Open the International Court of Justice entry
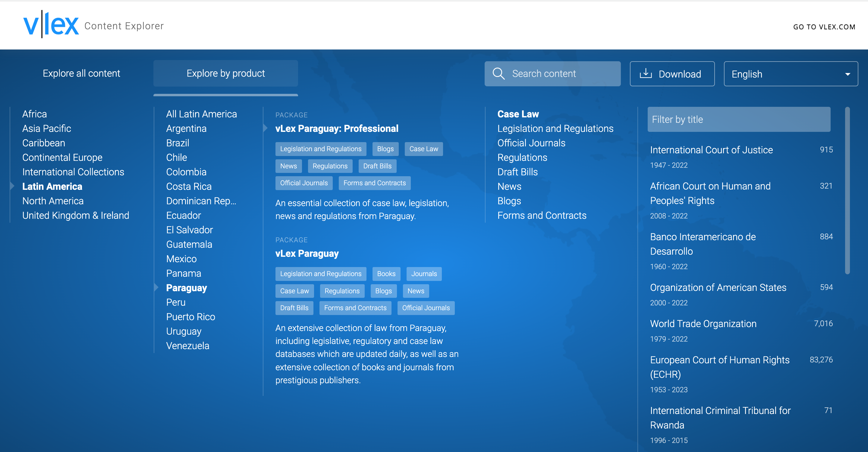The height and width of the screenshot is (452, 868). click(711, 150)
